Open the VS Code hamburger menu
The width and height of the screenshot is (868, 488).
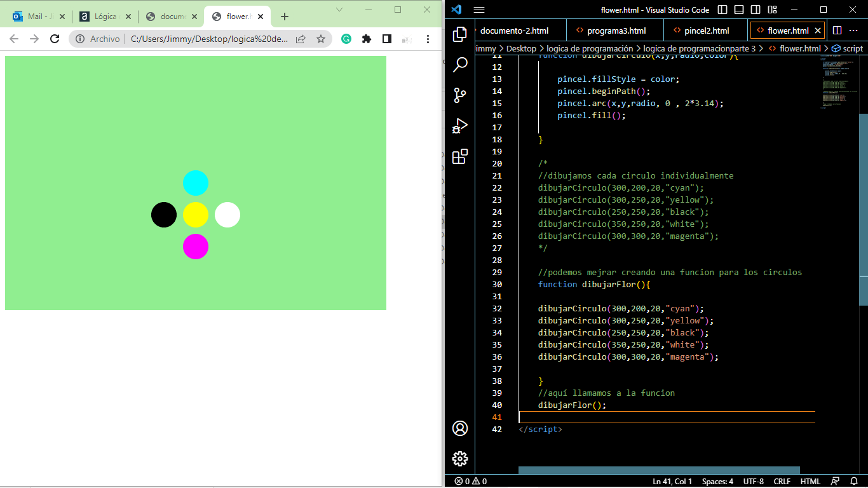[x=479, y=10]
